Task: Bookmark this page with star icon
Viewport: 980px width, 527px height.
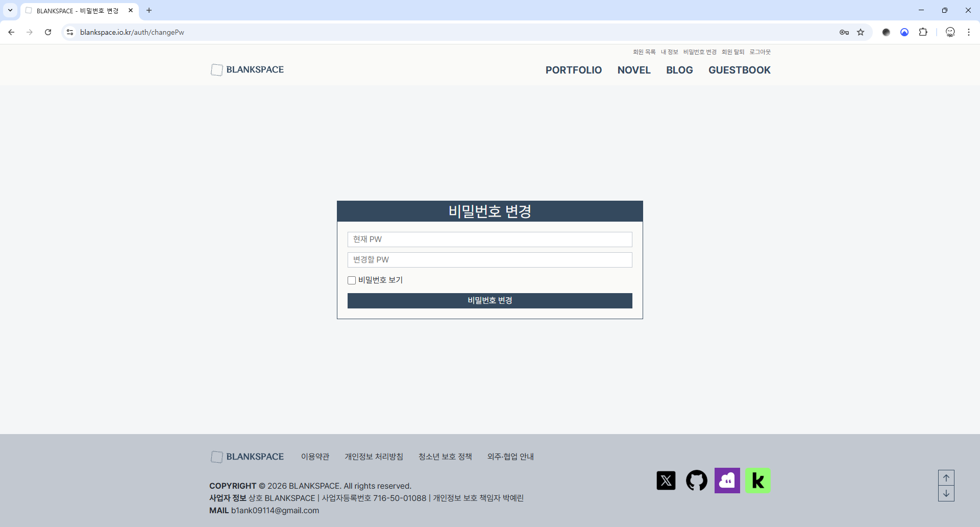Action: pos(861,32)
